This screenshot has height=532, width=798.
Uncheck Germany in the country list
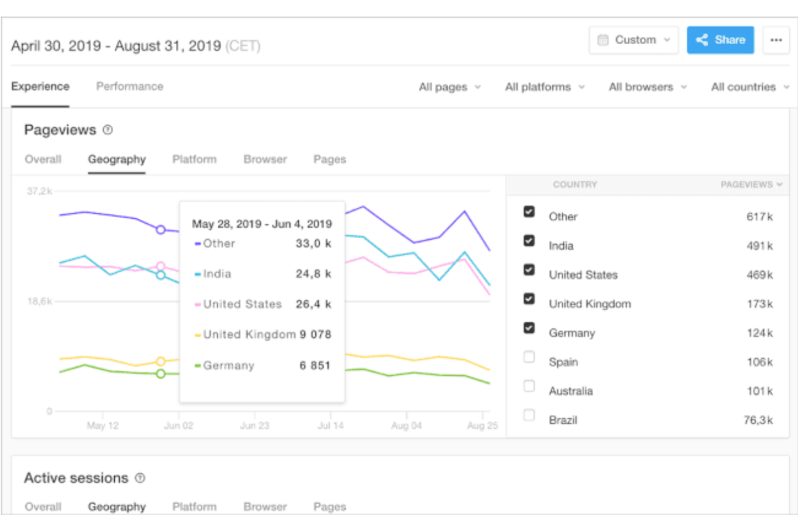pyautogui.click(x=529, y=328)
